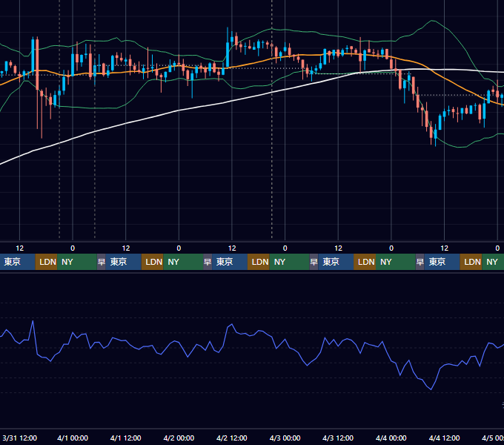
Task: Click the LDN session block on 4/2
Action: pos(259,262)
